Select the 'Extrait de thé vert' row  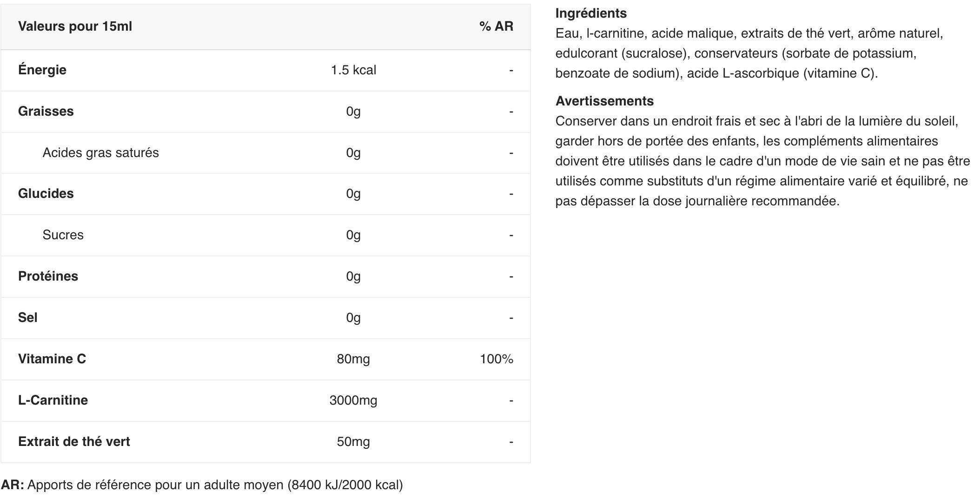click(265, 442)
